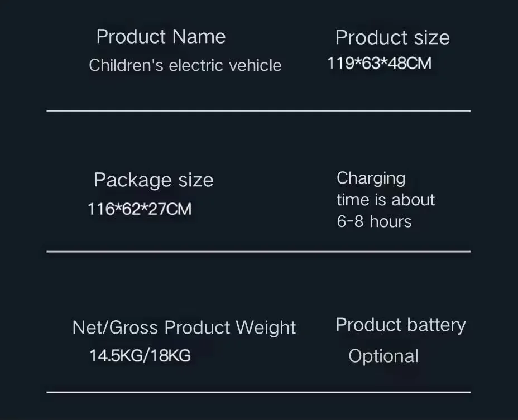Click the Product battery heading
This screenshot has height=420, width=518.
pos(400,325)
